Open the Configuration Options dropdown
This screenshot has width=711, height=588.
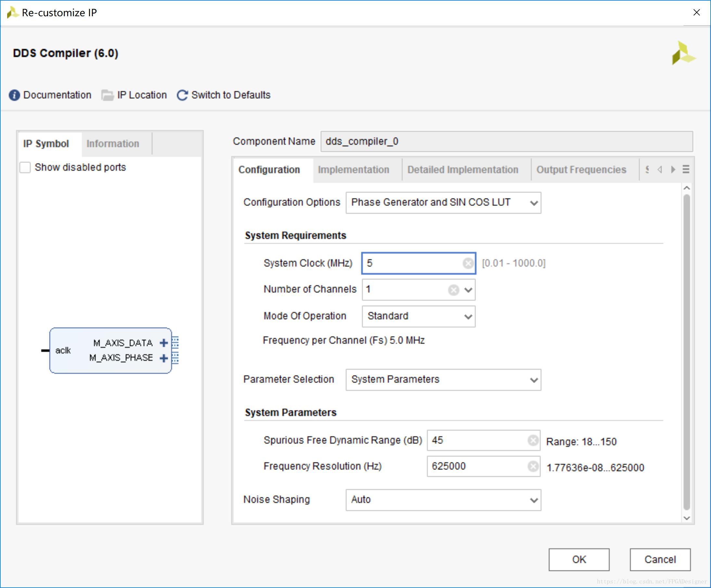pyautogui.click(x=443, y=202)
